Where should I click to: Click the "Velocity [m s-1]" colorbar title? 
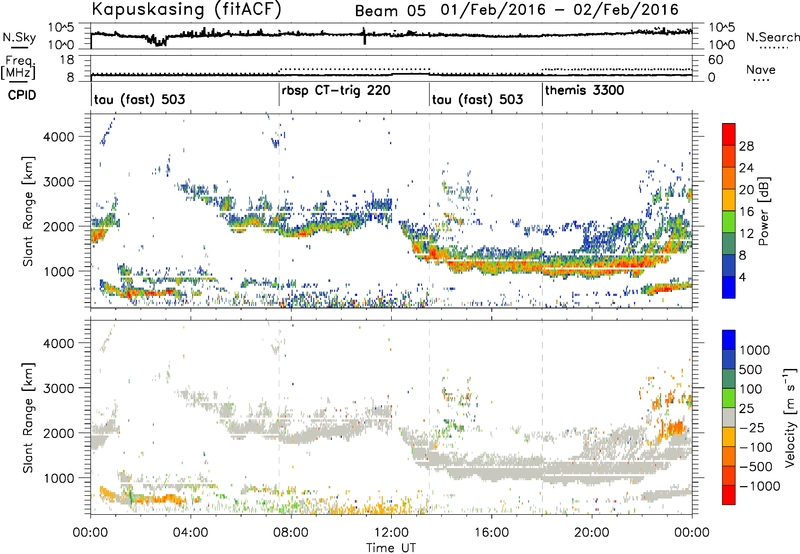click(790, 417)
